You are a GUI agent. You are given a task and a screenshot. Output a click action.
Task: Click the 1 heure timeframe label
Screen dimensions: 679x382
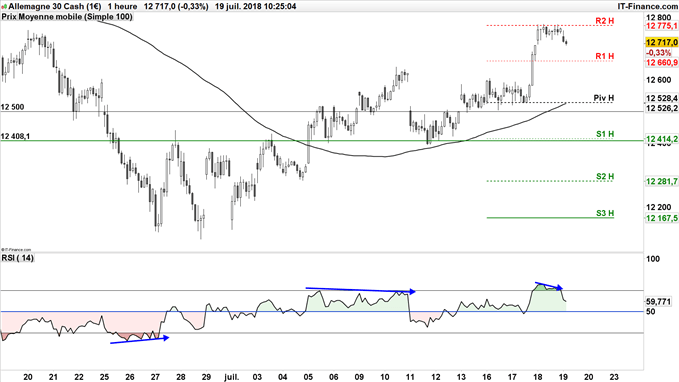click(x=122, y=6)
